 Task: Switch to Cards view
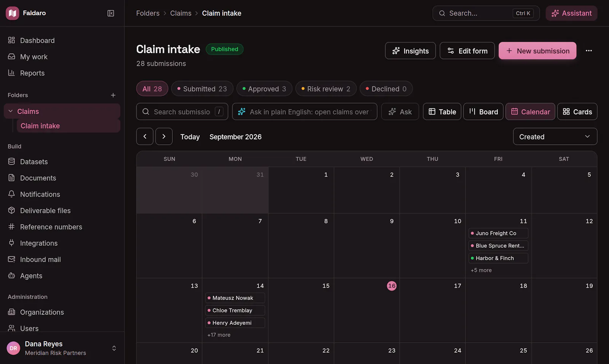click(x=577, y=112)
